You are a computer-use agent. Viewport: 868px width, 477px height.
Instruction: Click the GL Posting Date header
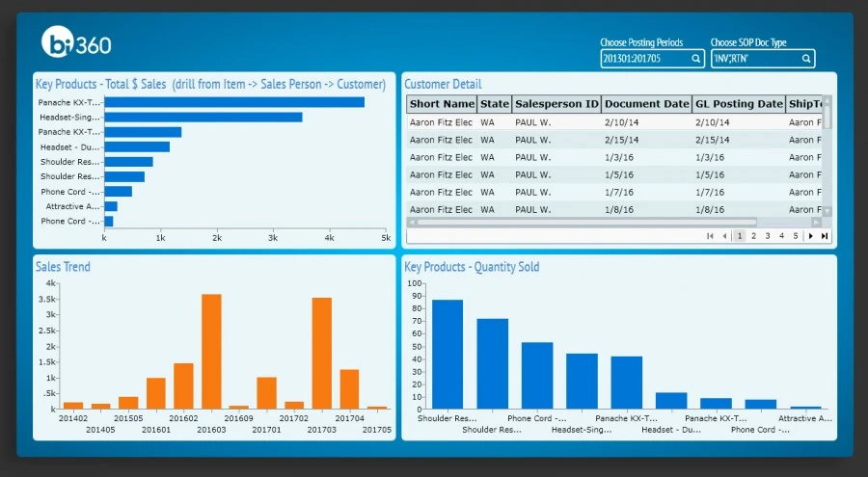point(739,104)
